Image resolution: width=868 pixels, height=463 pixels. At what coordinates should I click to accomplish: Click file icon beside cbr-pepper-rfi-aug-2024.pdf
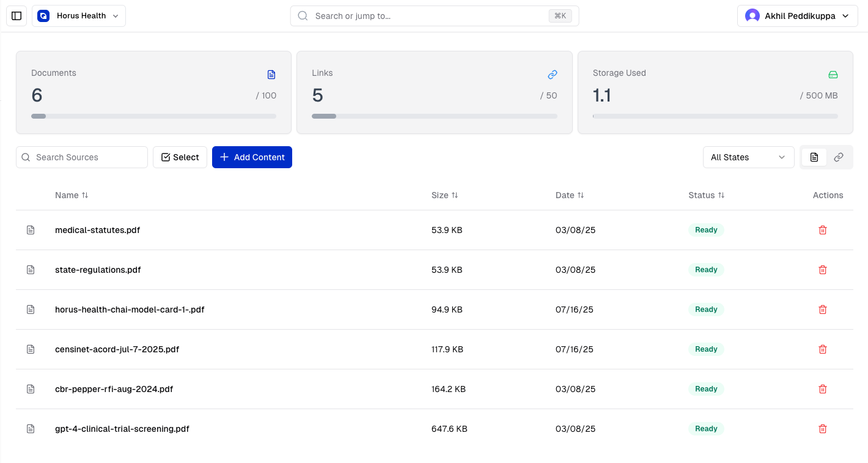31,389
